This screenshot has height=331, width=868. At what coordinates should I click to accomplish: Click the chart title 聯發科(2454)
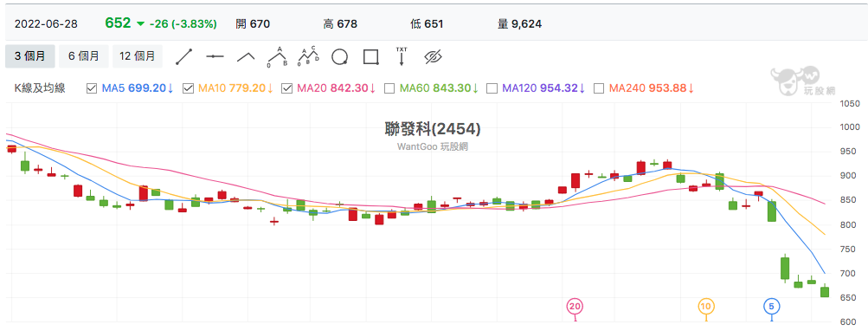point(433,130)
